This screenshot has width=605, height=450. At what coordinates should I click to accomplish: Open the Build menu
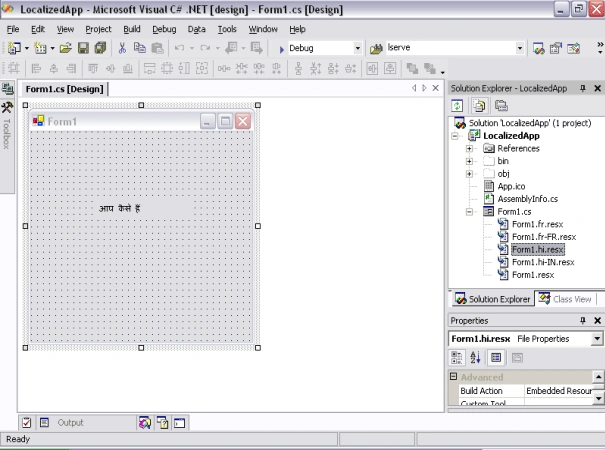[132, 29]
